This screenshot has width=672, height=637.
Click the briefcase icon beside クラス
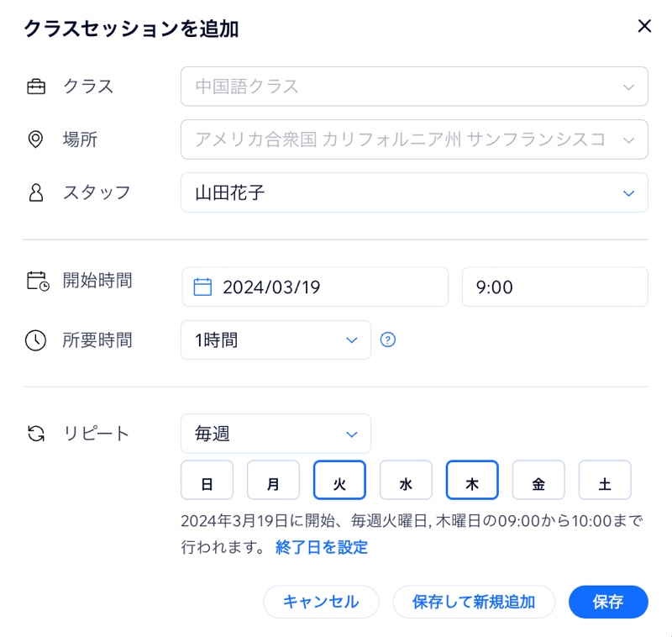click(36, 87)
